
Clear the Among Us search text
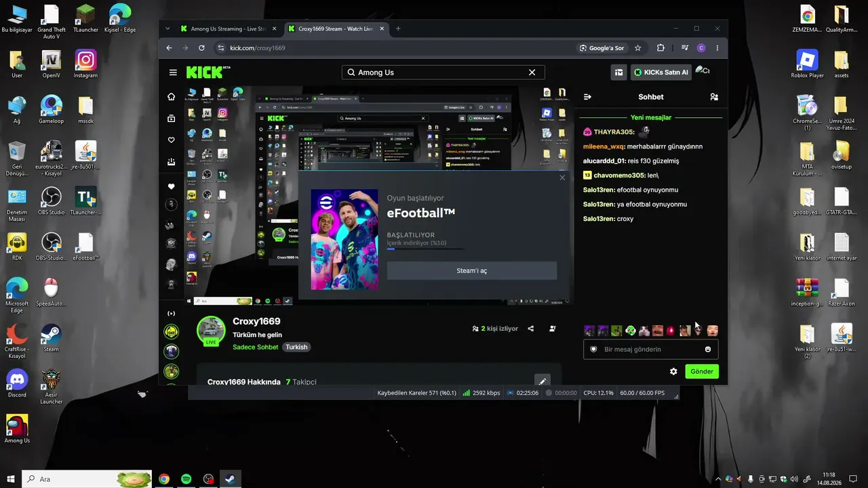(x=532, y=73)
